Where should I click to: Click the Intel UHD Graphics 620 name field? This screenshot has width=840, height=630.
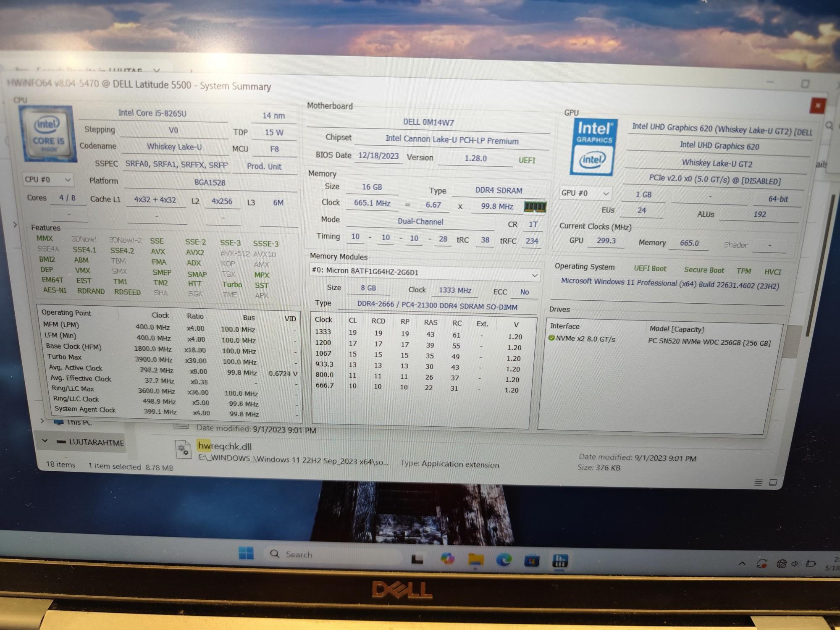point(719,146)
